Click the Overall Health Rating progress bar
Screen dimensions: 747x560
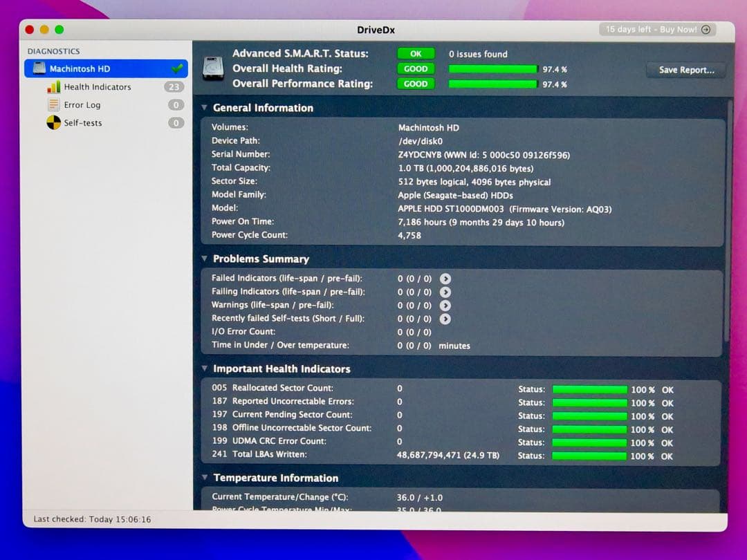[493, 68]
